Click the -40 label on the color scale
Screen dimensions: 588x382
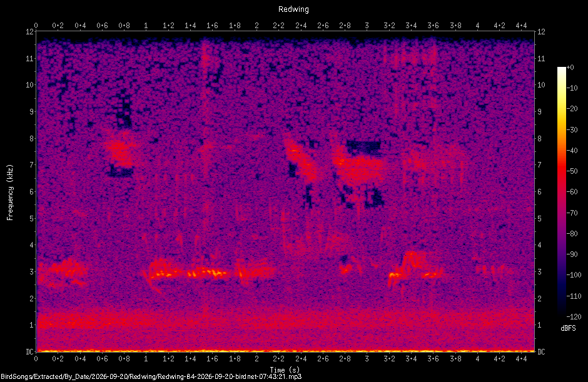point(572,150)
